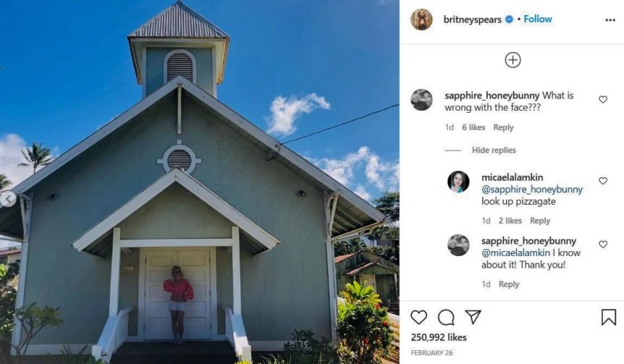Reply to the 'What is wrong with the face' comment

(503, 127)
